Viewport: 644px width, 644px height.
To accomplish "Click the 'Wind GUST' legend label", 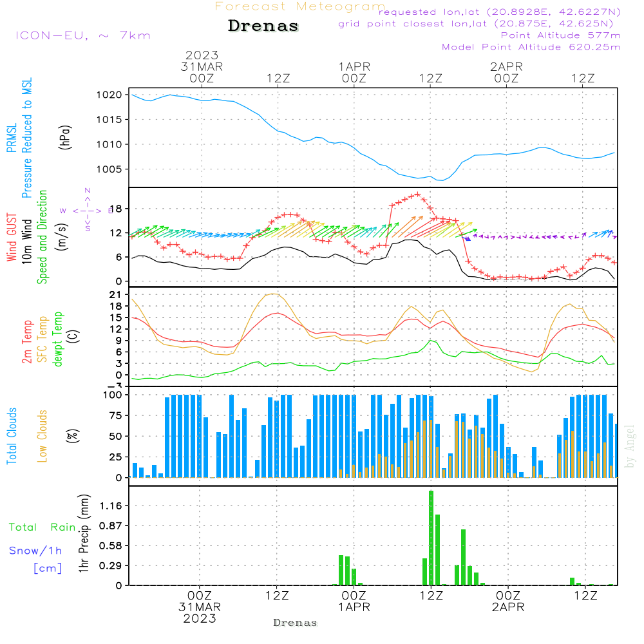I will tap(12, 237).
